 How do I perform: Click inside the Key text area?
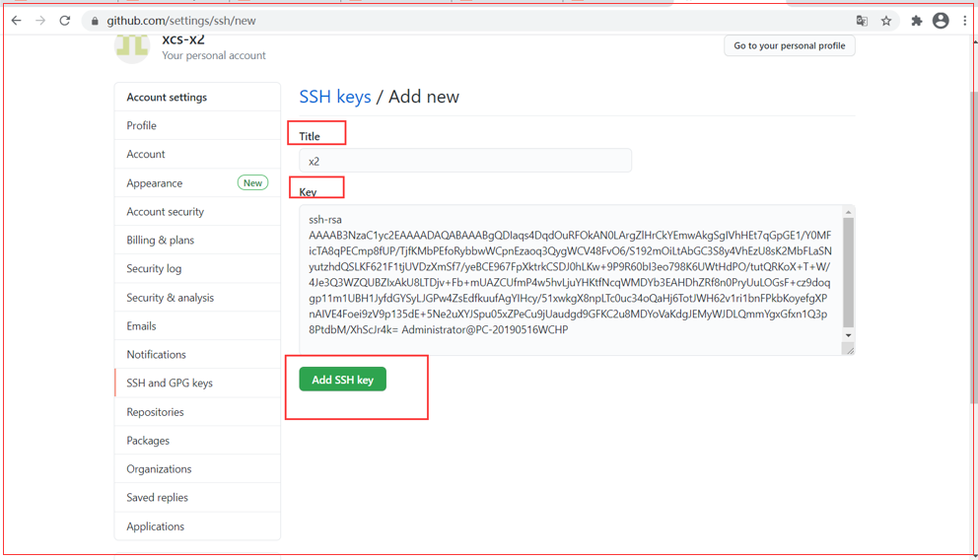[570, 280]
